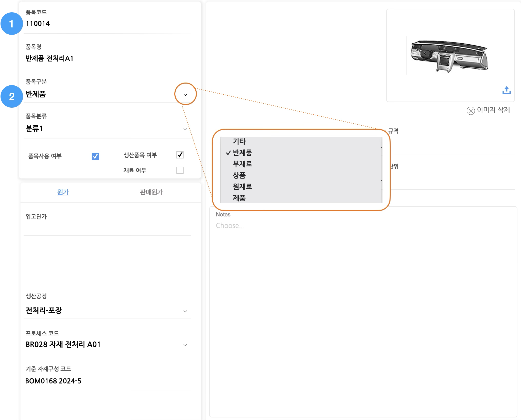Screen dimensions: 521x420
Task: Expand the 품목분류 dropdown
Action: (185, 129)
